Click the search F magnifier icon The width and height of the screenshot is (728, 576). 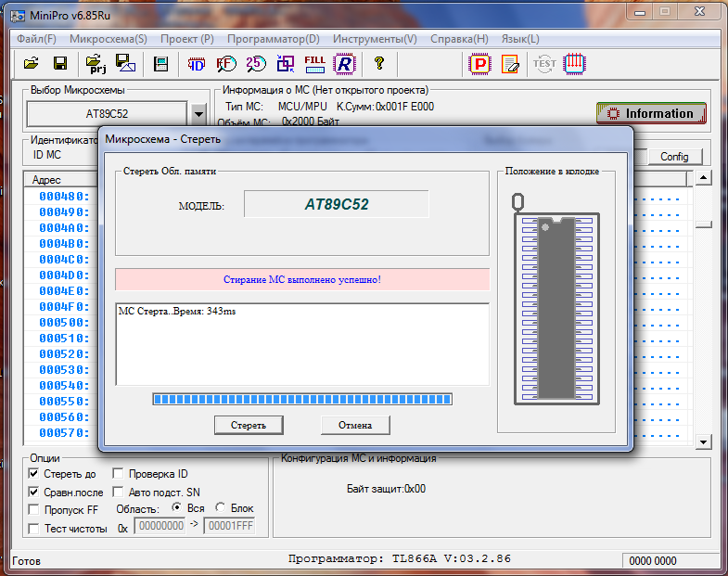coord(225,64)
